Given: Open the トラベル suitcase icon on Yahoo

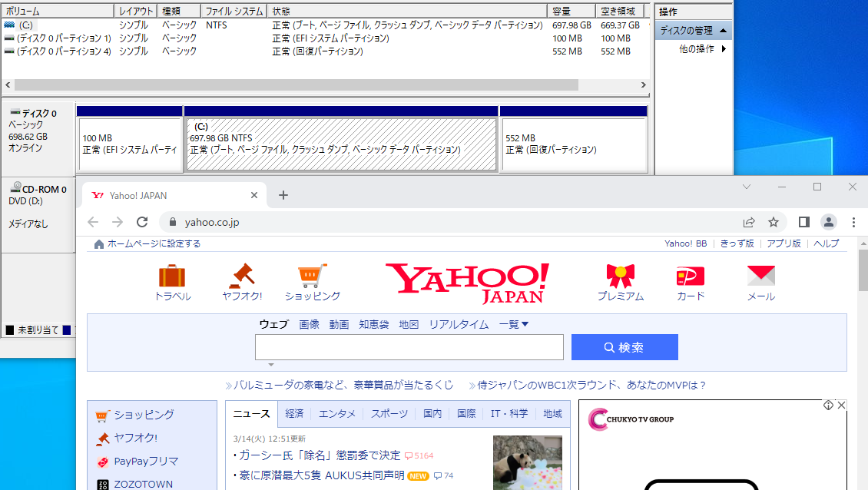Looking at the screenshot, I should click(171, 276).
